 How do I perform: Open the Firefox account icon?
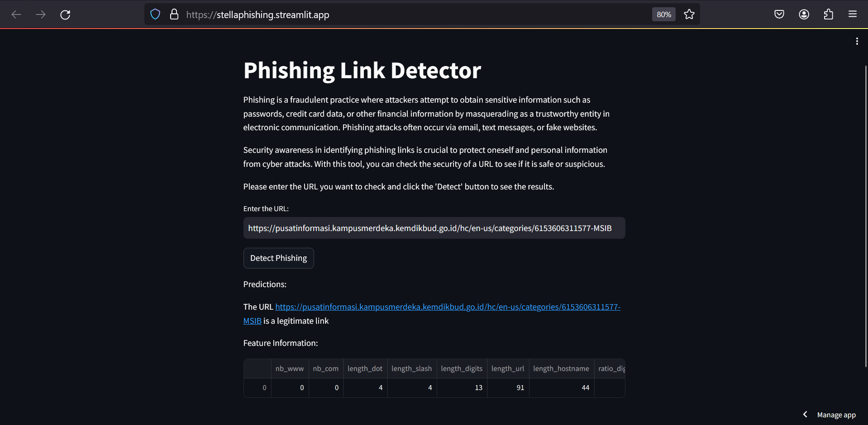point(804,14)
